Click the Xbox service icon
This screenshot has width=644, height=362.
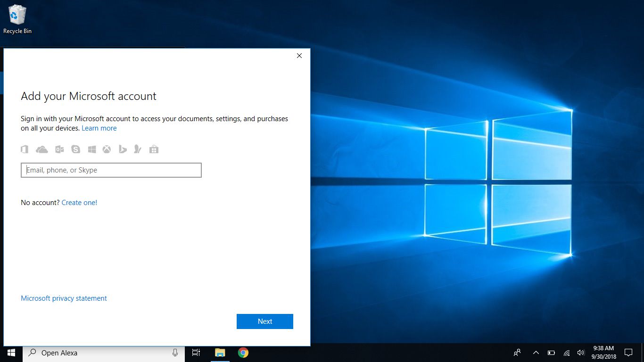(107, 149)
